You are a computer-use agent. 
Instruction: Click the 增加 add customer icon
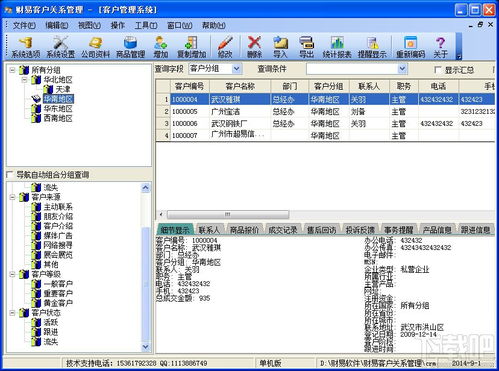coord(160,47)
